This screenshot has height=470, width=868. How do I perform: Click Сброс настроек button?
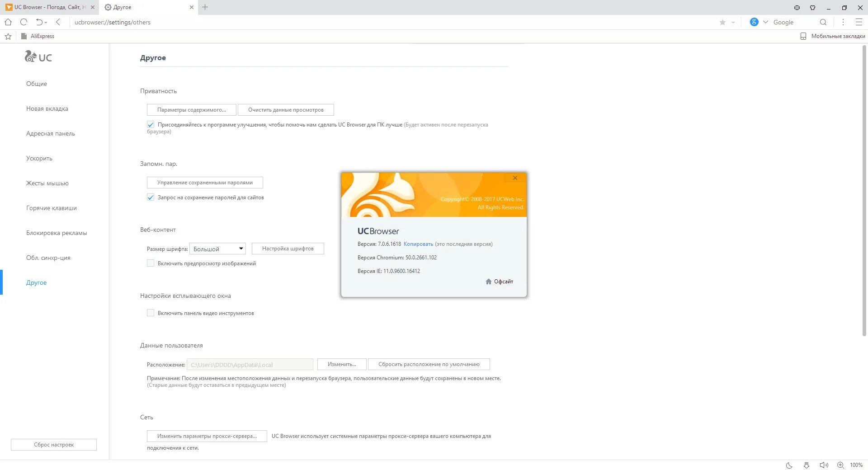[54, 445]
